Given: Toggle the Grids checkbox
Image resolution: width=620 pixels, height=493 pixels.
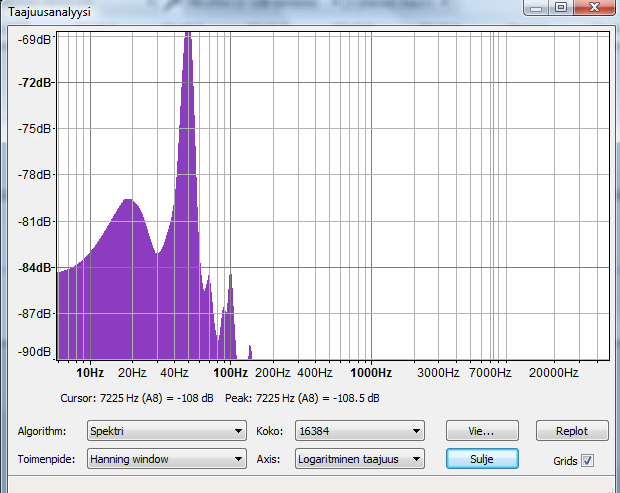Looking at the screenshot, I should [x=587, y=461].
